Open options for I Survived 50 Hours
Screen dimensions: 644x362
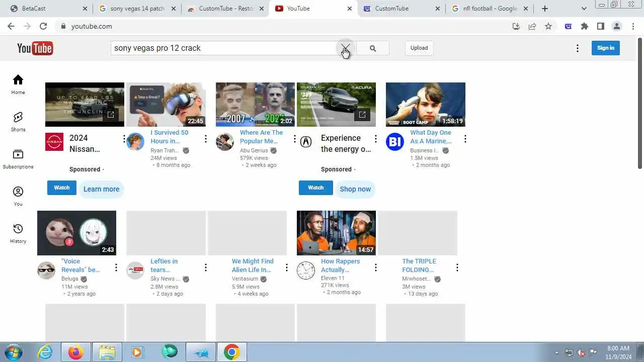point(205,139)
